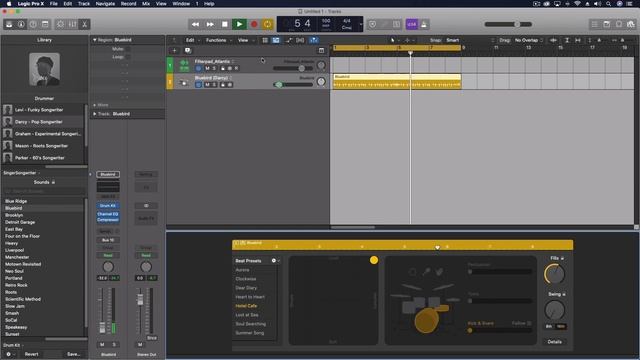This screenshot has width=640, height=360.
Task: Toggle Flex view icon in tracks menu bar
Action: (300, 40)
